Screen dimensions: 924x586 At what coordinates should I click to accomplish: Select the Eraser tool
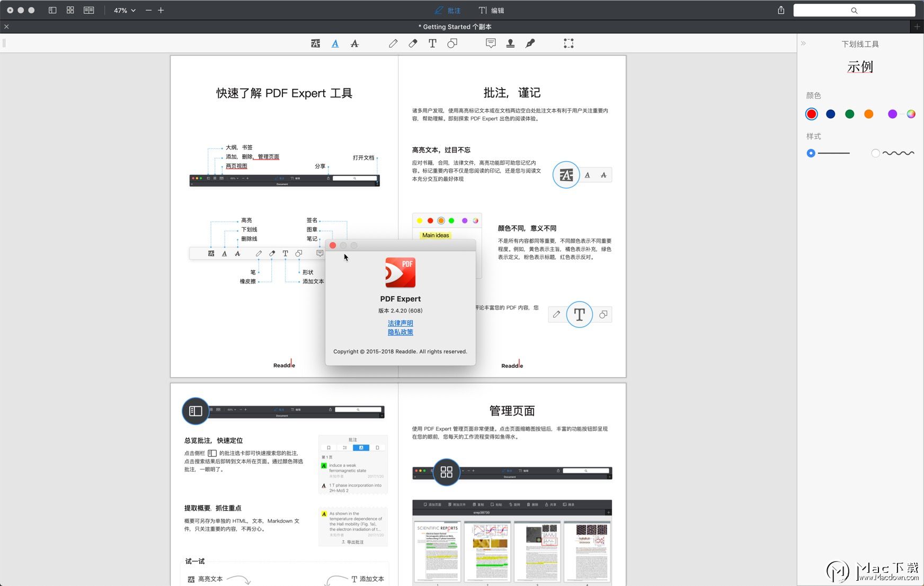point(413,43)
